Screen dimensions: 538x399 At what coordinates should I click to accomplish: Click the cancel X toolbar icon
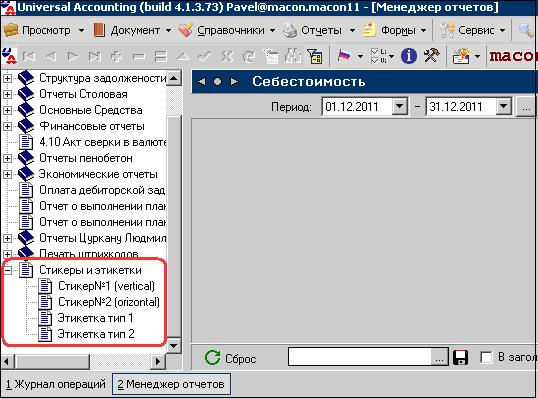(226, 56)
